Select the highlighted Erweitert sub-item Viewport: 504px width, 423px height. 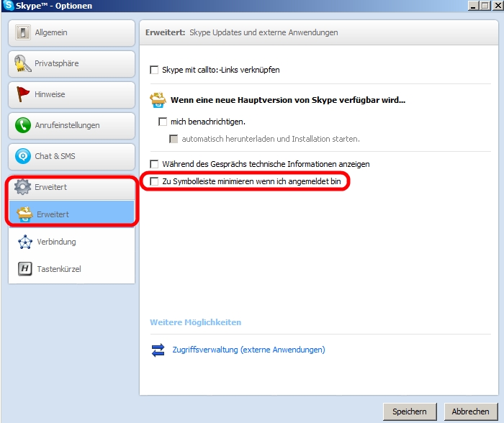pos(71,214)
